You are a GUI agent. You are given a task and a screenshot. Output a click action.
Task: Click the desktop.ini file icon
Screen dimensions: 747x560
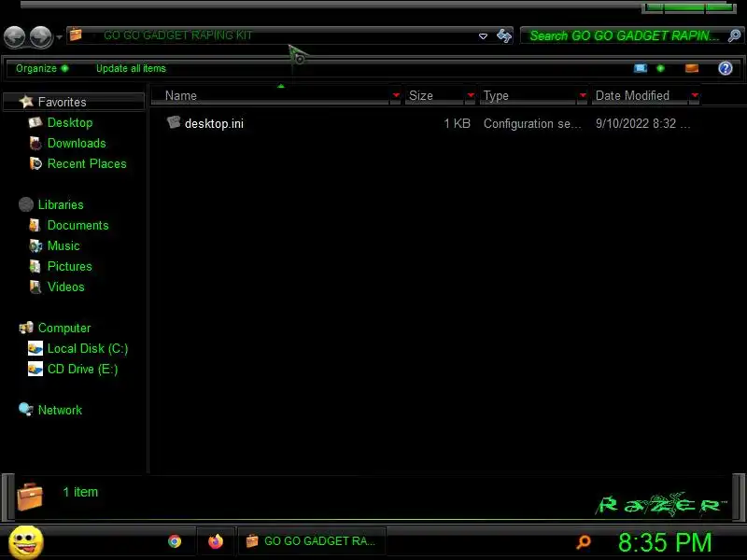click(x=174, y=122)
